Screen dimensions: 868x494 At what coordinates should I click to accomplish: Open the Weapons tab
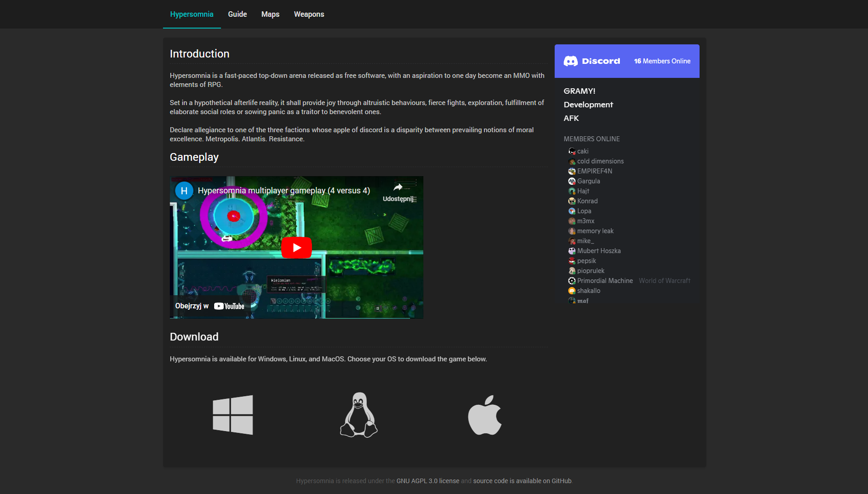(309, 14)
